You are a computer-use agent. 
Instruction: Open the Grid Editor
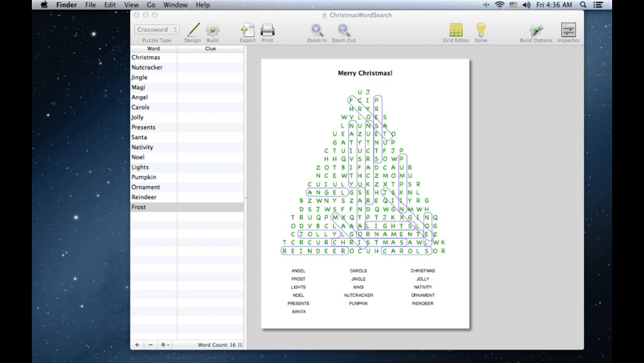pyautogui.click(x=456, y=30)
